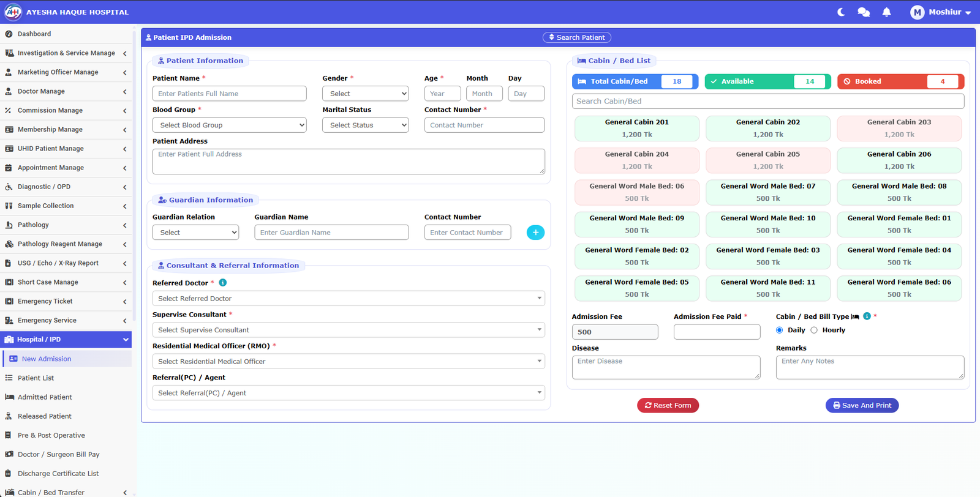Toggle dark mode moon icon

tap(841, 12)
